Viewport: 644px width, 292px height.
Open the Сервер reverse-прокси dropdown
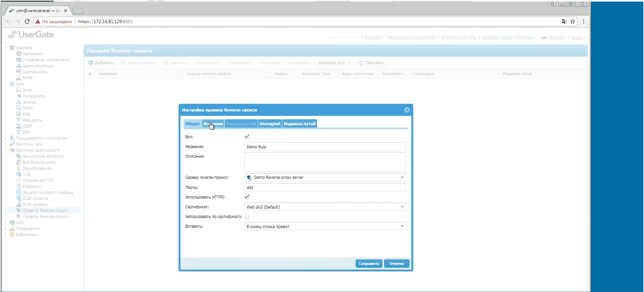[x=402, y=177]
